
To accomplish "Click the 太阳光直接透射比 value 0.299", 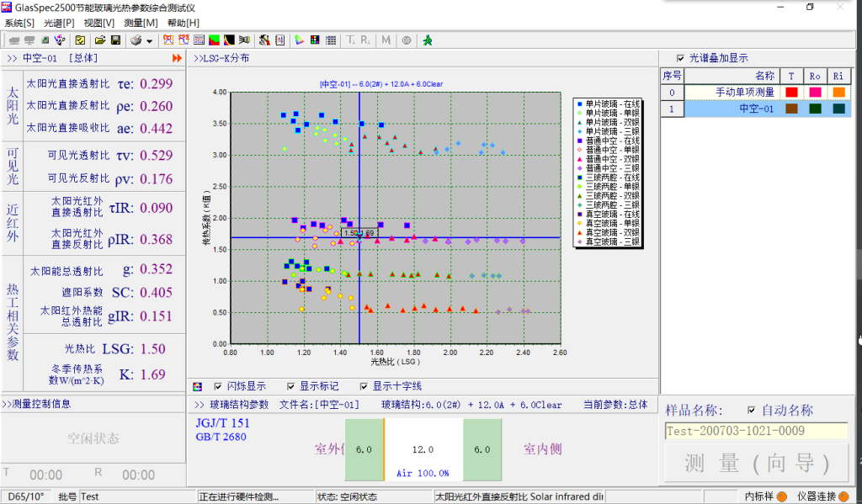I will 156,83.
